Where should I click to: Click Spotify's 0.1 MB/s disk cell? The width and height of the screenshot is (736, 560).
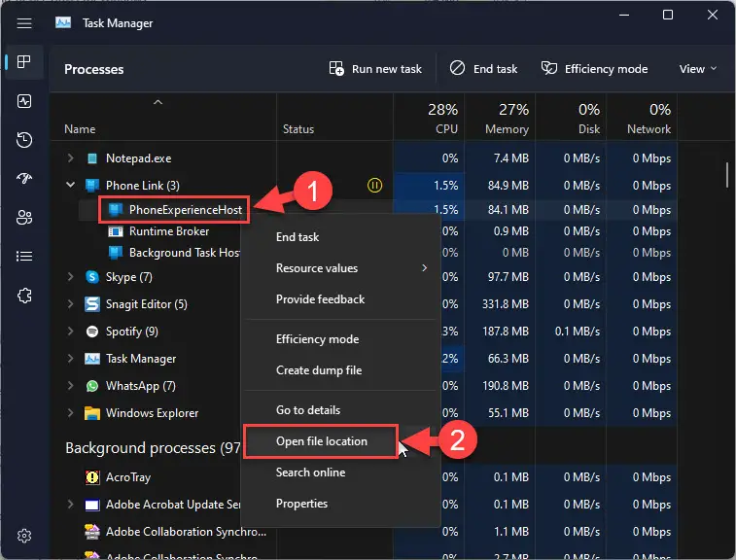571,332
